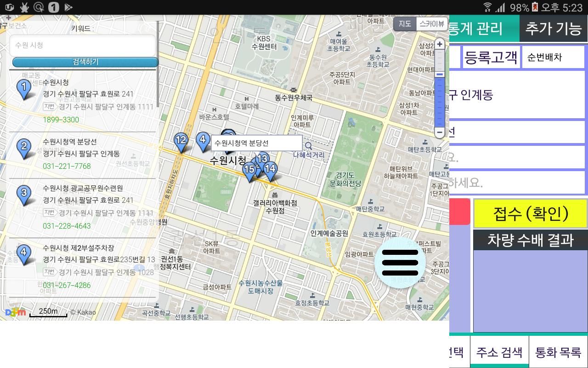Select 수원시청 result title

pos(56,82)
